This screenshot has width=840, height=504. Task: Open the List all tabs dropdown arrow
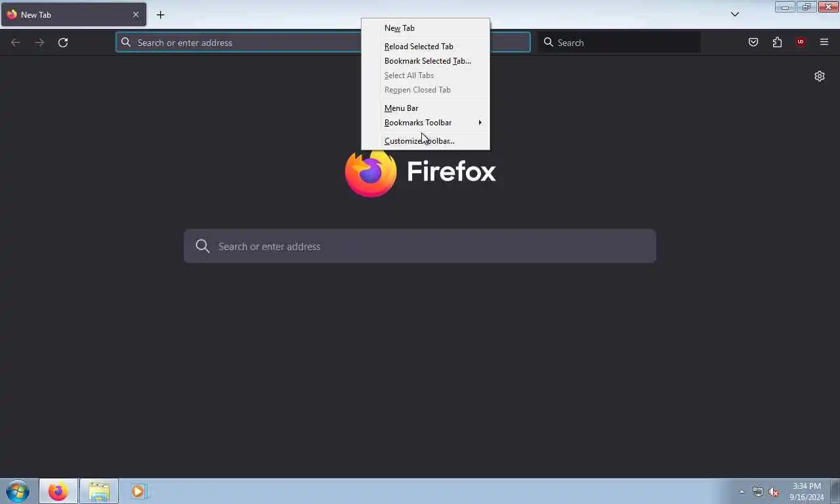(735, 14)
